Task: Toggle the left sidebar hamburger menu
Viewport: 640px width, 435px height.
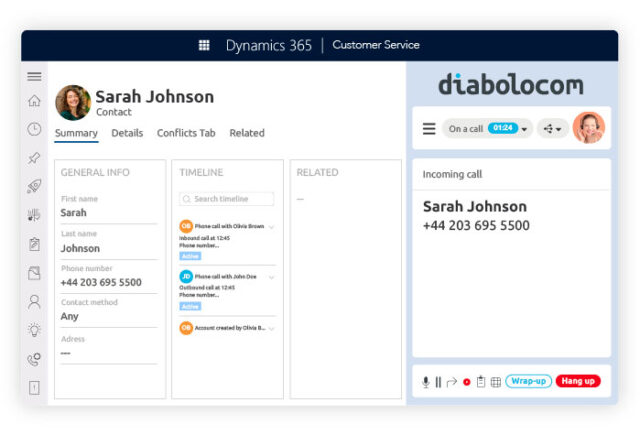Action: 34,77
